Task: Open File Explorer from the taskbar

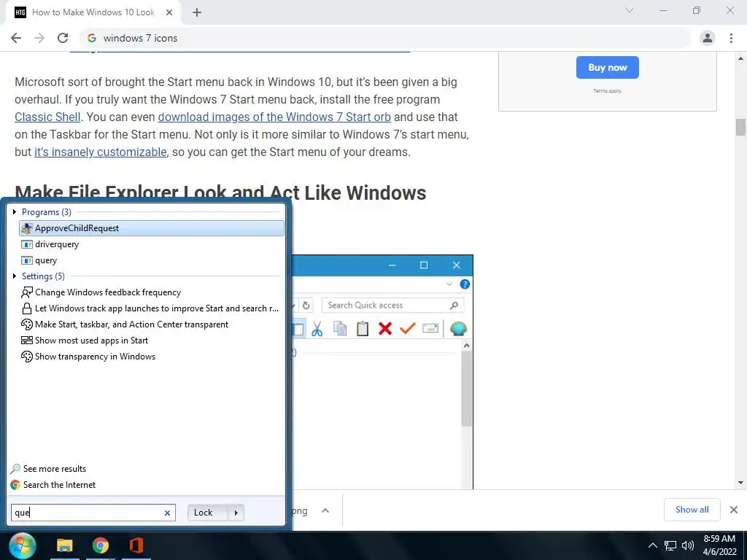Action: 65,545
